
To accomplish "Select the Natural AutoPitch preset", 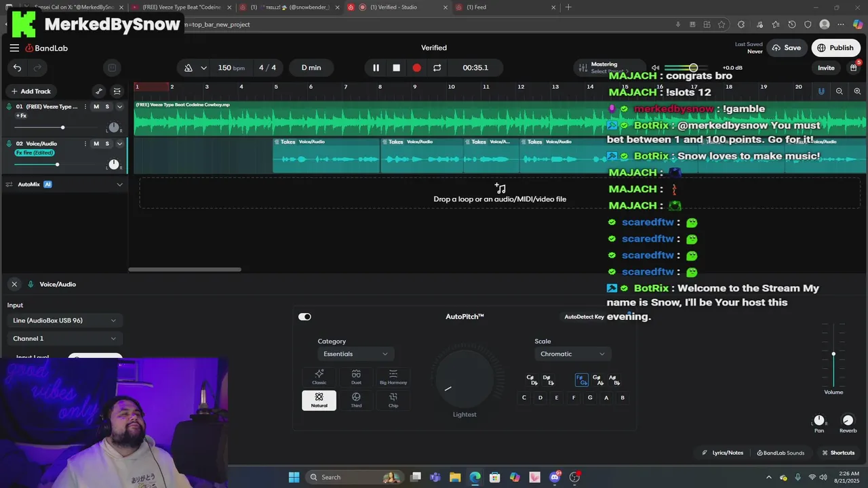I will click(x=319, y=400).
